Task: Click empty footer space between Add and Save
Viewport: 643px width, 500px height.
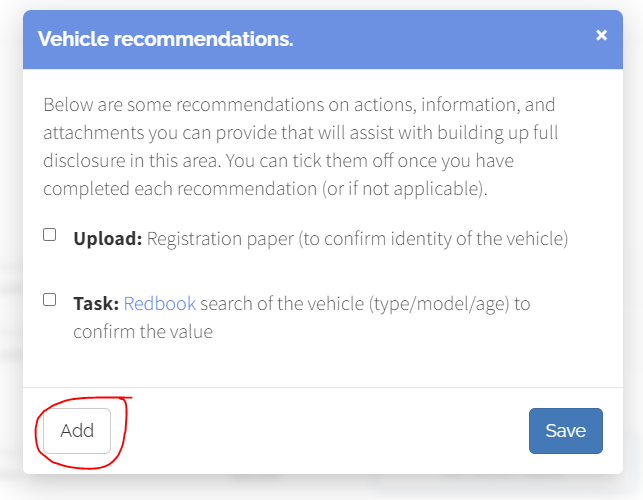Action: 320,431
